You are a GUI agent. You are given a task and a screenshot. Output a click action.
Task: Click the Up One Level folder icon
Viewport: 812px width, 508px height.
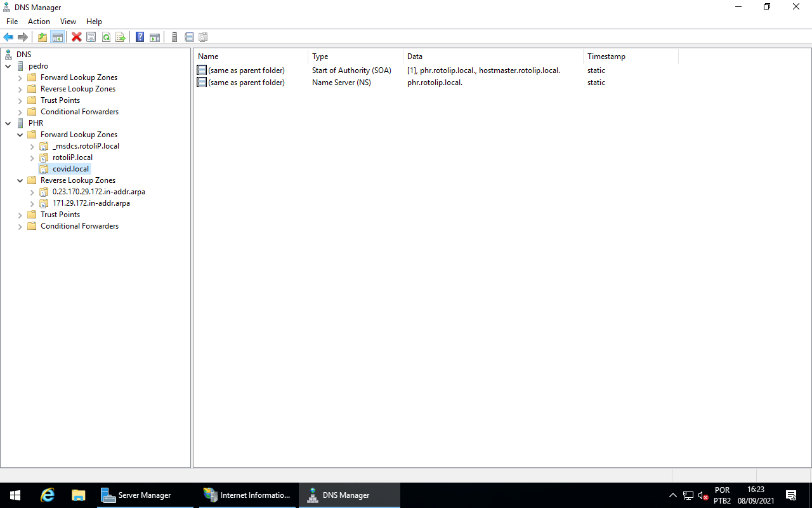coord(43,37)
